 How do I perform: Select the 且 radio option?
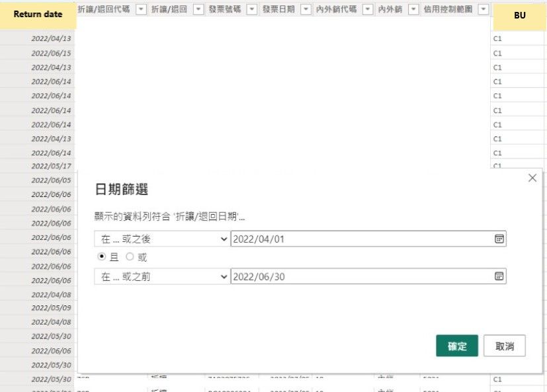pos(101,256)
